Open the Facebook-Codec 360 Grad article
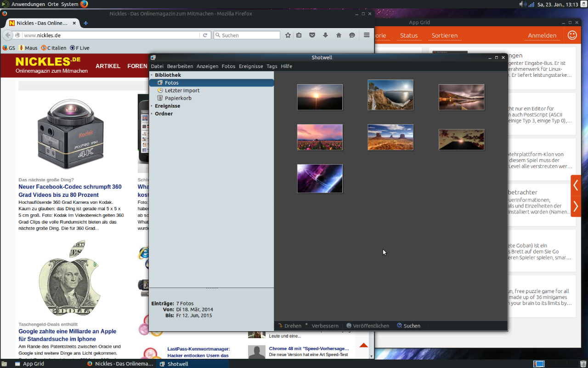 (70, 191)
